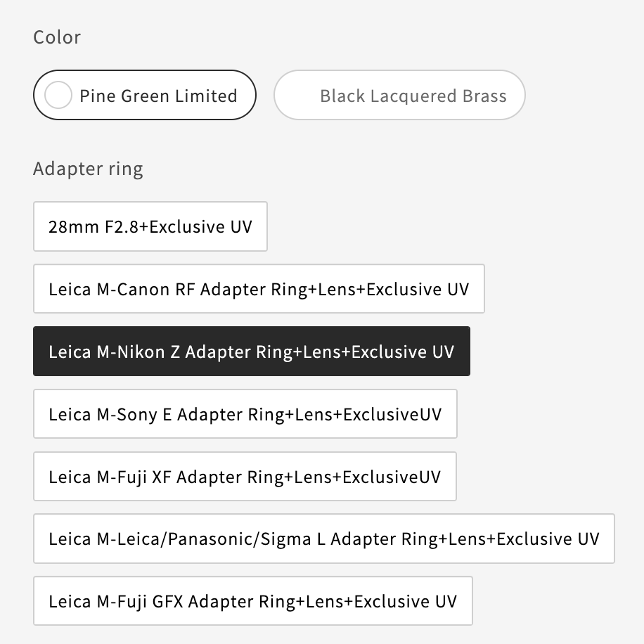Pick Leica M-Fuji GFX Adapter Ring bundle

(253, 601)
